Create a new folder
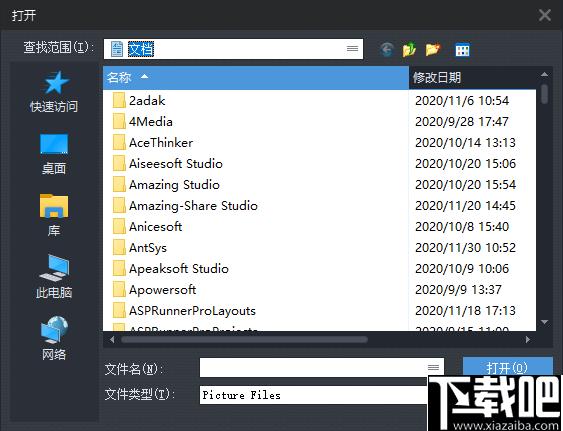Viewport: 563px width, 431px height. 433,49
